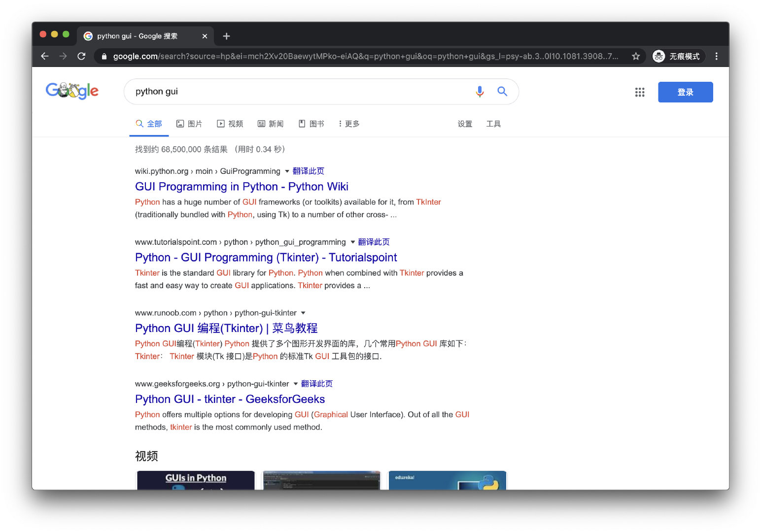
Task: Reload the Google search page
Action: 82,56
